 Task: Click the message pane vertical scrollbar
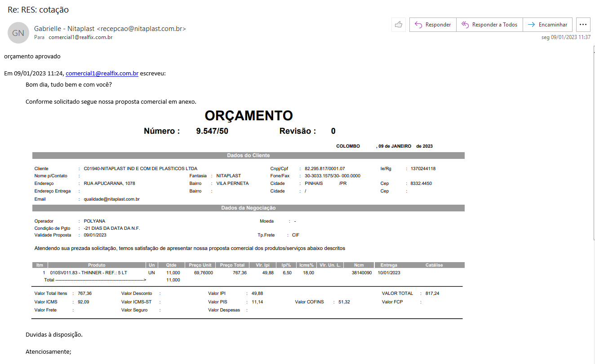593,202
